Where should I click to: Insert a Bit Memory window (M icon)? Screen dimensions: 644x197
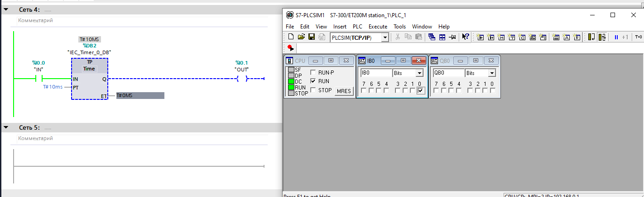point(501,37)
